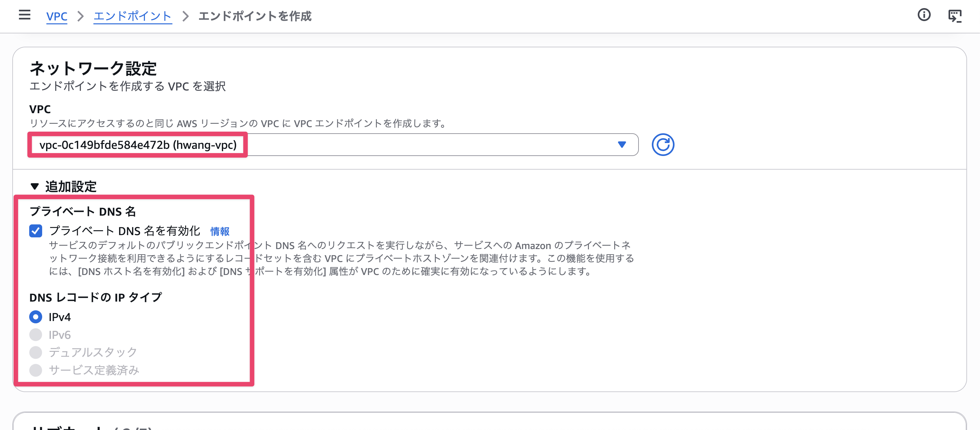Refresh the VPC list

point(663,145)
